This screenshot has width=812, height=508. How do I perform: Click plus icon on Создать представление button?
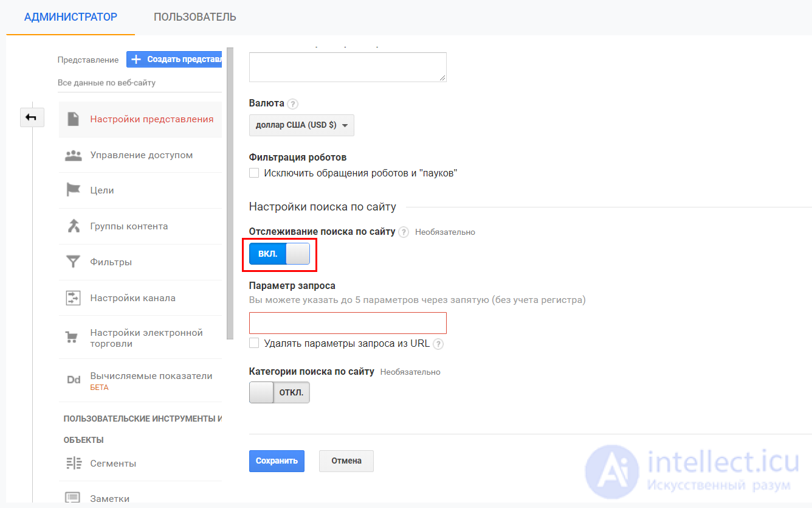136,60
